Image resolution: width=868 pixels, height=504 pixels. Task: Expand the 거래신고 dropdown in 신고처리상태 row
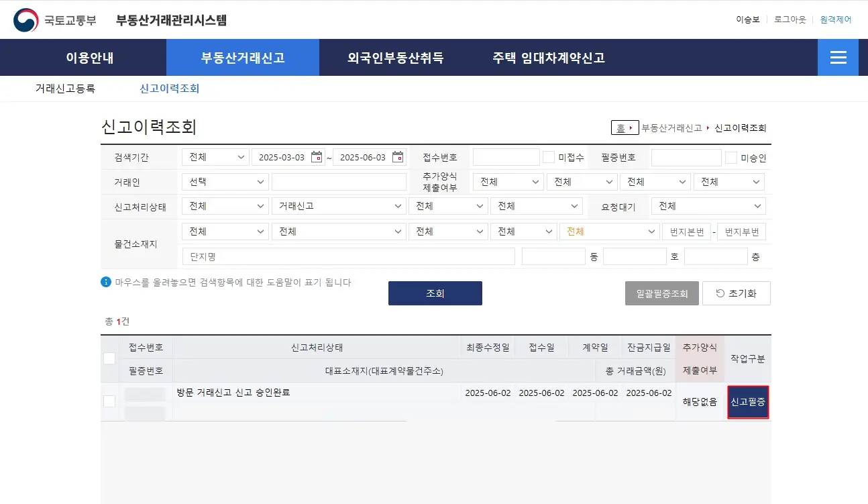(x=339, y=205)
